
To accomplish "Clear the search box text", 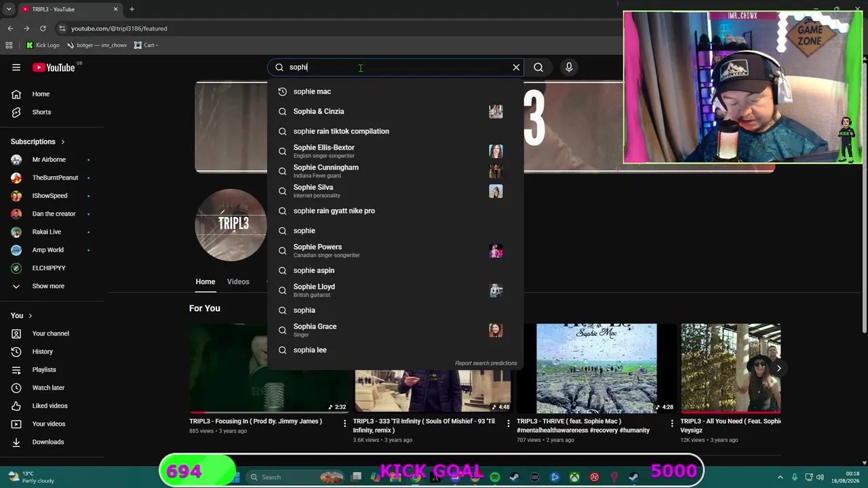I will click(x=516, y=67).
